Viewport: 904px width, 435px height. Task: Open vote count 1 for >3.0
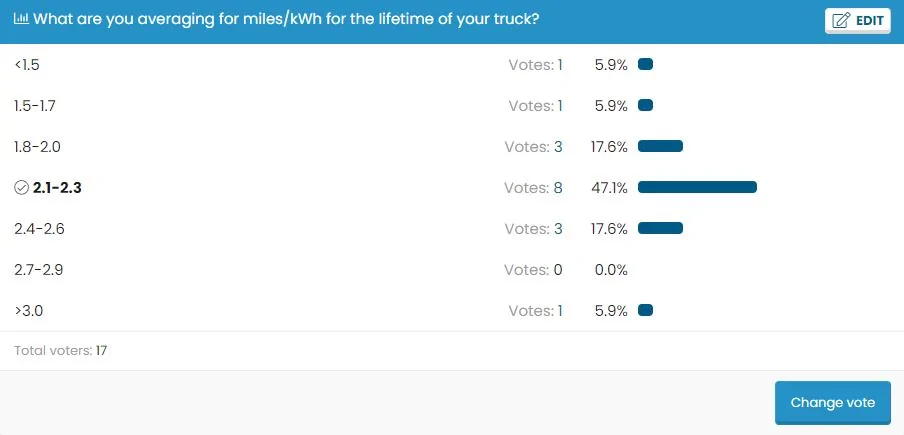(560, 310)
